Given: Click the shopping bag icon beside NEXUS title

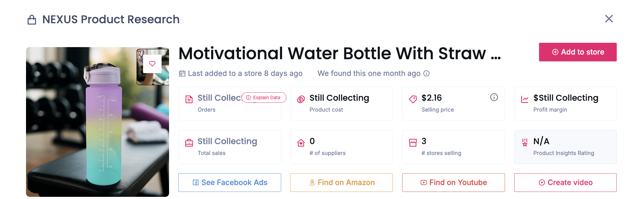Looking at the screenshot, I should tap(31, 19).
